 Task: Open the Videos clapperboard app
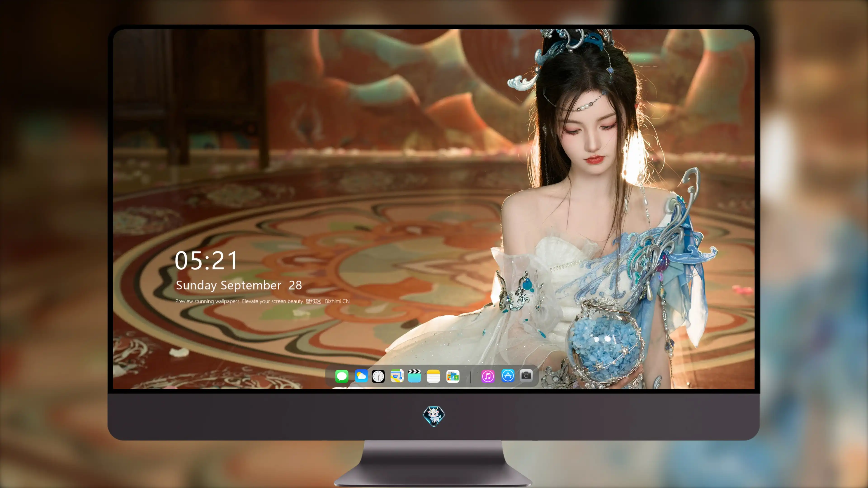[415, 376]
